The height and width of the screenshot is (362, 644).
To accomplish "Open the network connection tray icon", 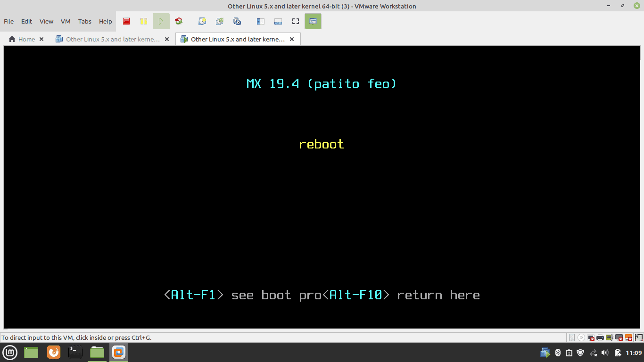I will click(x=594, y=353).
